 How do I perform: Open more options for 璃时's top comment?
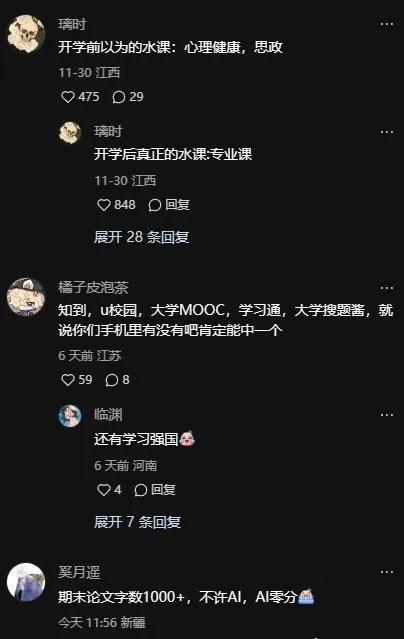(386, 24)
